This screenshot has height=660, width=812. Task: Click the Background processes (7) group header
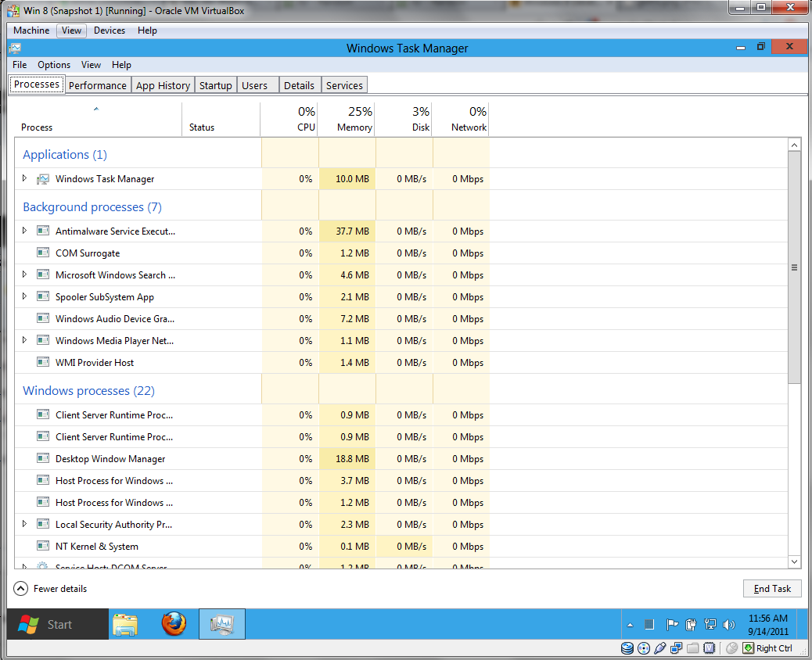tap(92, 207)
